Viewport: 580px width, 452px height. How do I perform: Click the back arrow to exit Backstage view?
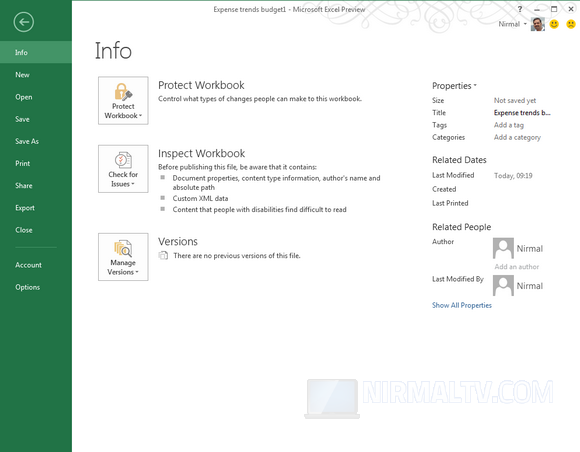pos(24,22)
